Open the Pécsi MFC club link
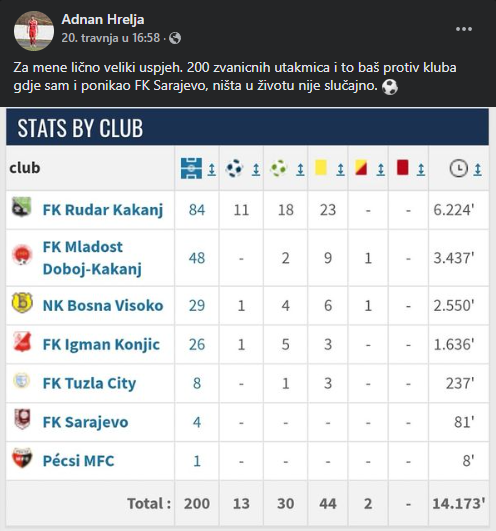This screenshot has height=531, width=496. tap(79, 461)
